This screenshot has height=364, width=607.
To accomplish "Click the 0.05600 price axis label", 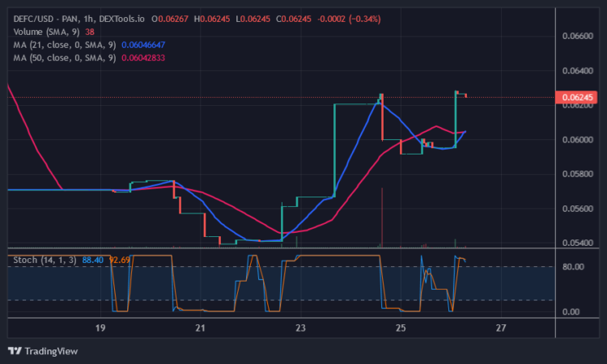I will point(578,209).
